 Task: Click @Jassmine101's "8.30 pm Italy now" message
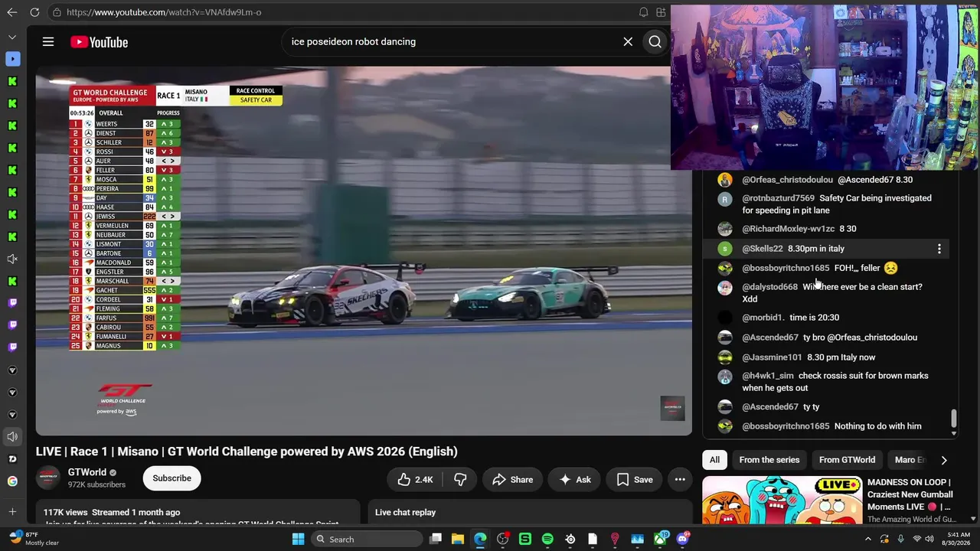(841, 357)
